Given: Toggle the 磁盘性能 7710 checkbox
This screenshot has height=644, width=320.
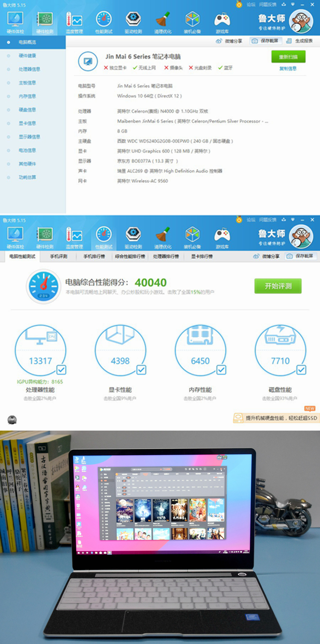Looking at the screenshot, I should coord(301,370).
